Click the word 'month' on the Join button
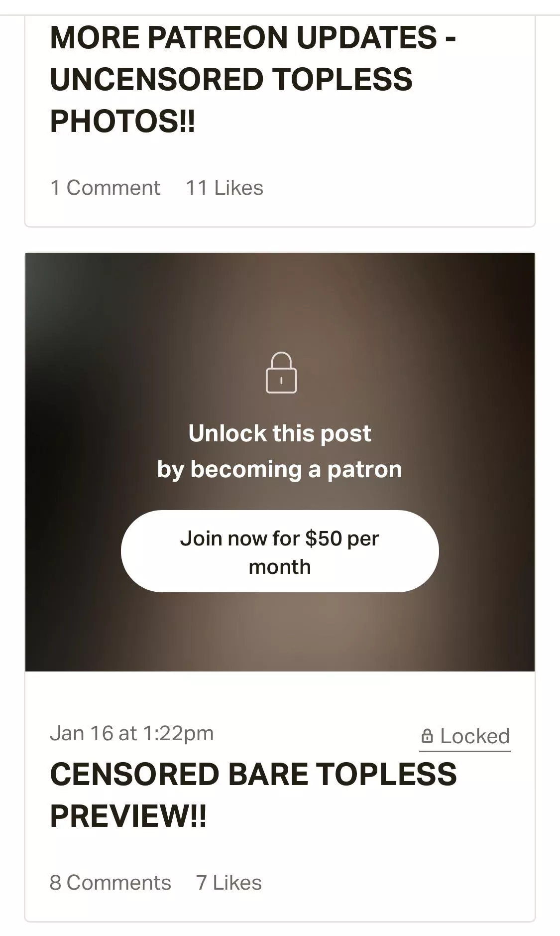The height and width of the screenshot is (936, 560). point(279,567)
